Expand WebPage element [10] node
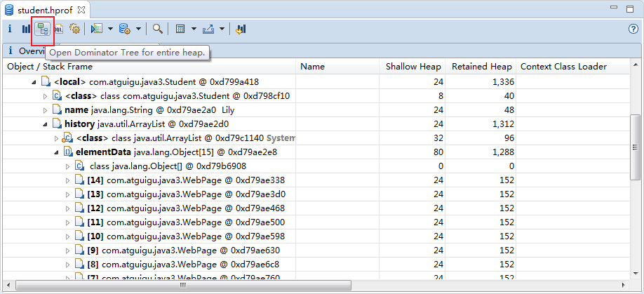 click(68, 236)
